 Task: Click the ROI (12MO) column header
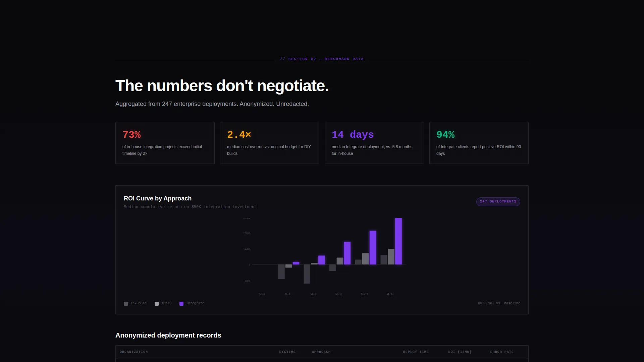[460, 352]
